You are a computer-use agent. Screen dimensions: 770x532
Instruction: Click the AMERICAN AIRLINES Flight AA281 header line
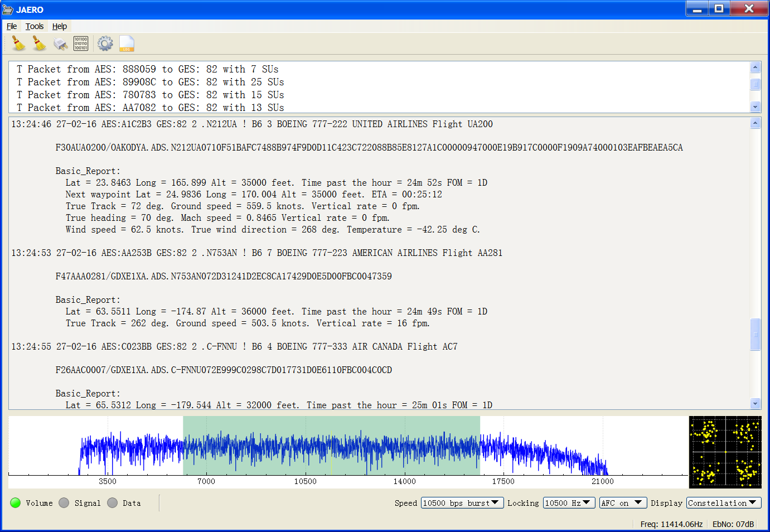point(256,253)
